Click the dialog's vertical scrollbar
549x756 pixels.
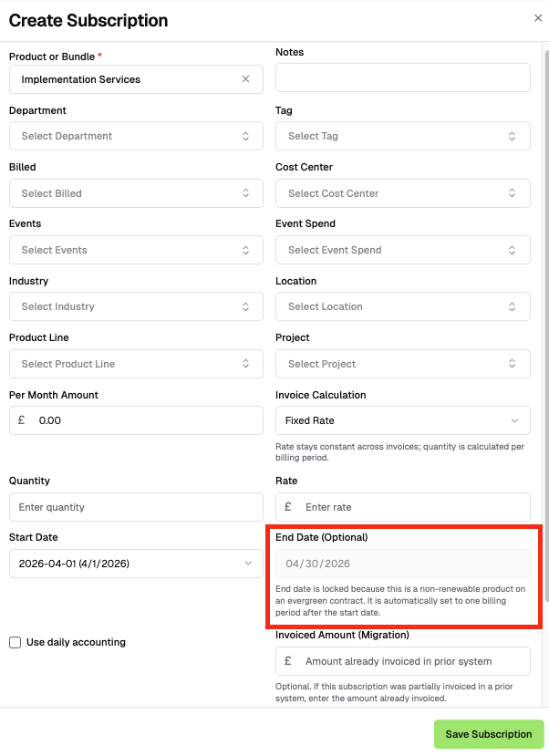[546, 326]
